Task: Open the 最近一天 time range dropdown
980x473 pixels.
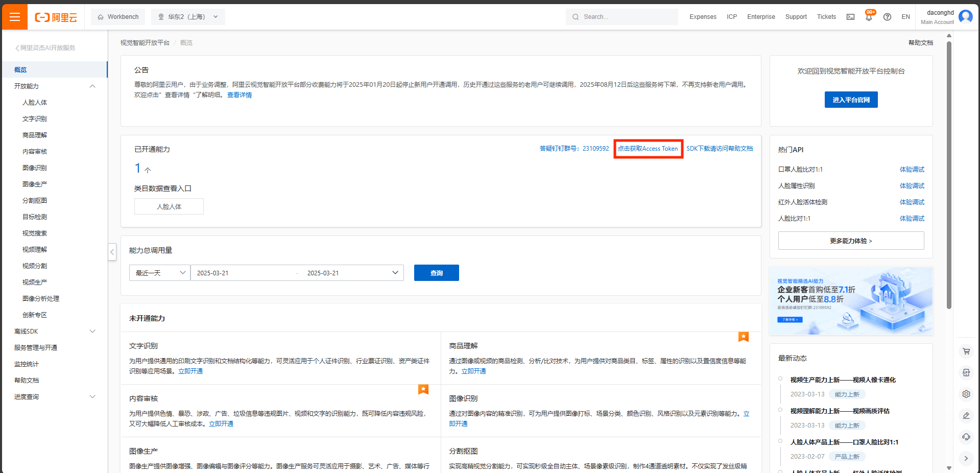Action: [x=159, y=272]
